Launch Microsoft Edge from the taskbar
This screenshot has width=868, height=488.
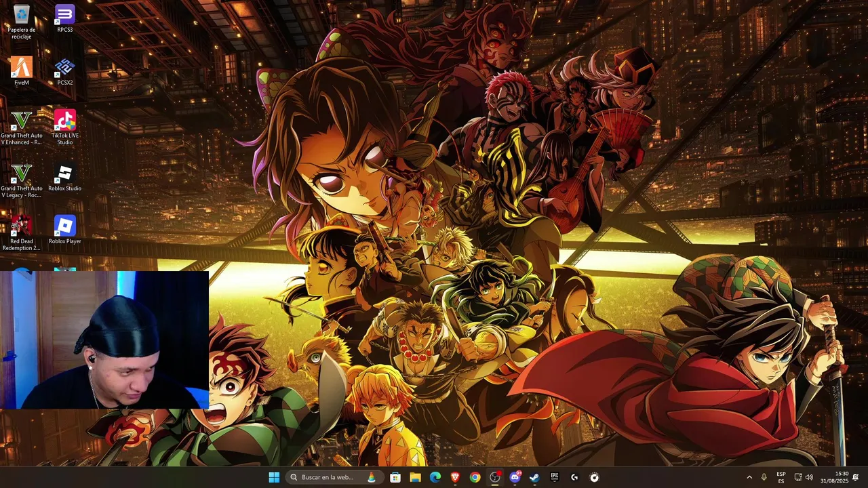tap(435, 477)
